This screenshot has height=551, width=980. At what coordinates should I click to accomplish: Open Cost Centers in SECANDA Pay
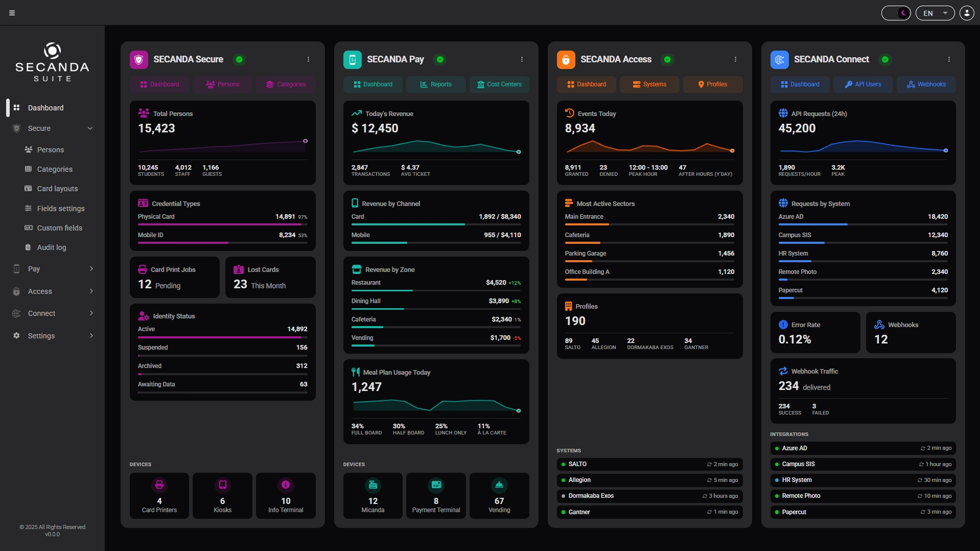pyautogui.click(x=499, y=84)
